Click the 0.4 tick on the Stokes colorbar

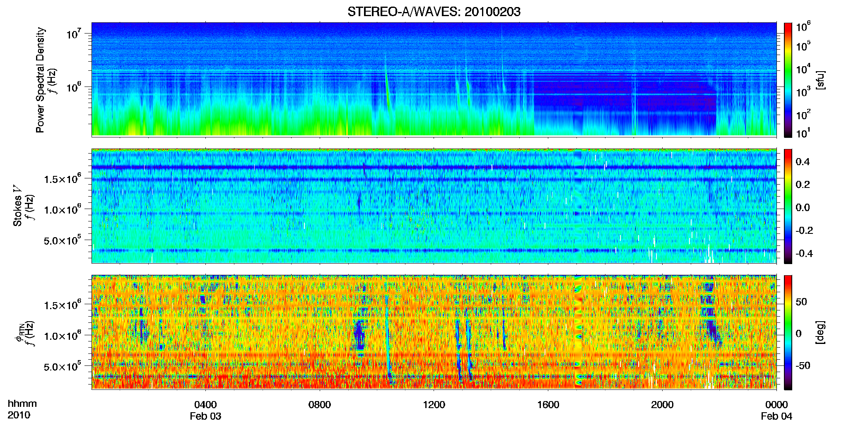pos(803,162)
